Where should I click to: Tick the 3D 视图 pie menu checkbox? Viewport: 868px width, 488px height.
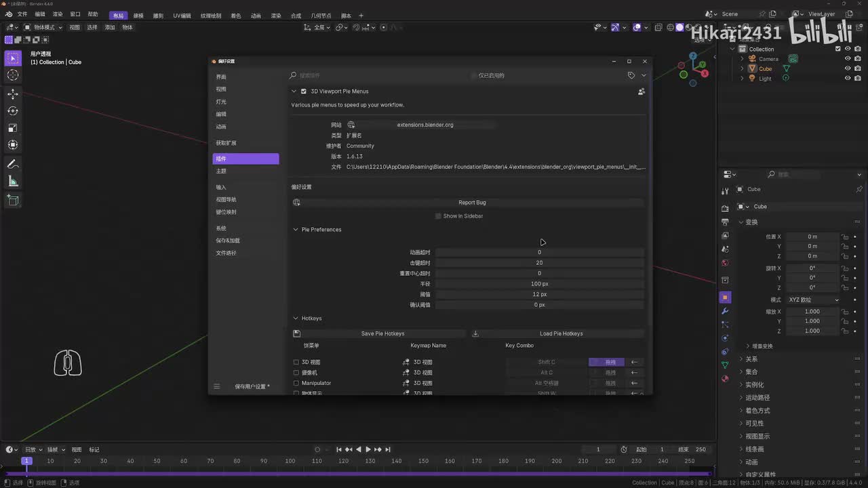tap(296, 363)
